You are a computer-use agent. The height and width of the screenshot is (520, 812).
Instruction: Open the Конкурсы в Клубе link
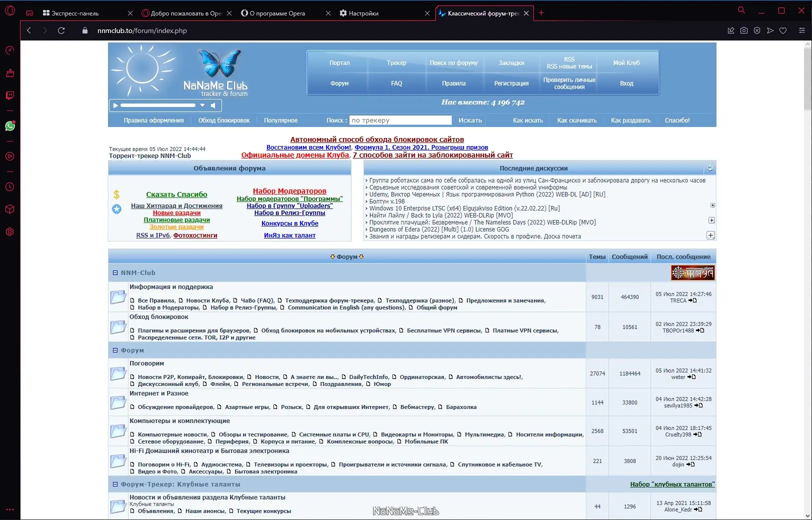[x=289, y=223]
